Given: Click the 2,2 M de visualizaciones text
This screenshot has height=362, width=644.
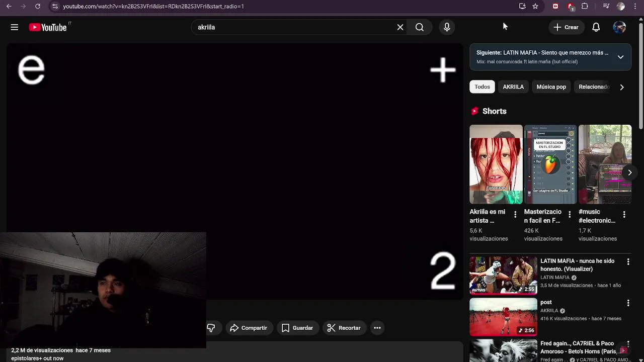Looking at the screenshot, I should pyautogui.click(x=42, y=350).
